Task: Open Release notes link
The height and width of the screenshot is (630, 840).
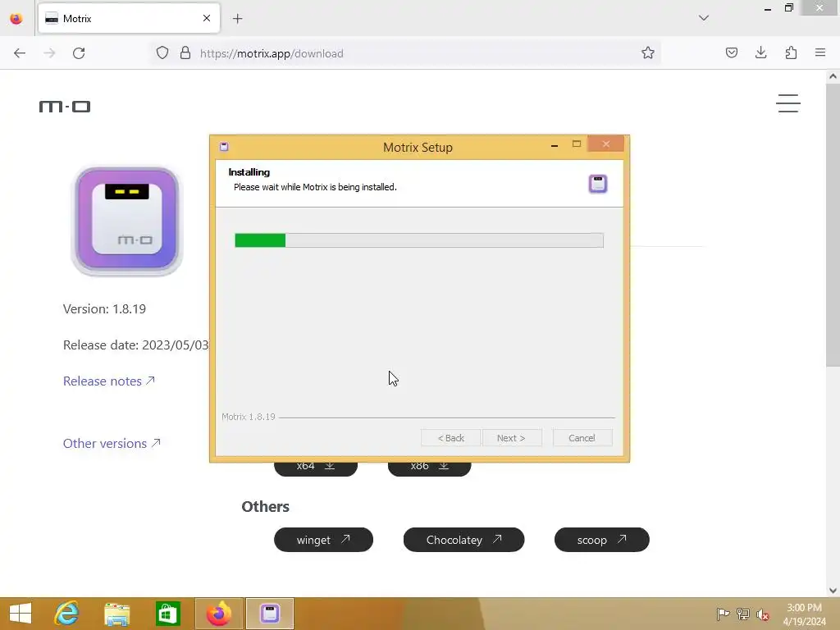Action: click(x=109, y=381)
